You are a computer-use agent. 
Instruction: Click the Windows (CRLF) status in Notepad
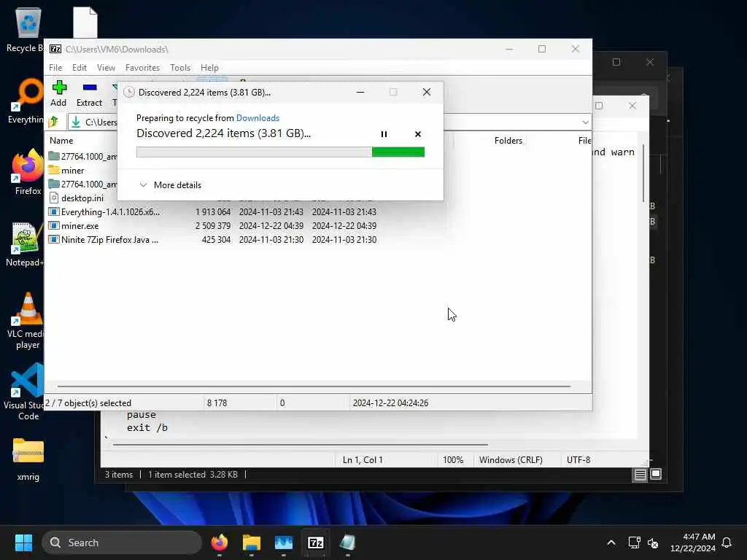point(511,460)
